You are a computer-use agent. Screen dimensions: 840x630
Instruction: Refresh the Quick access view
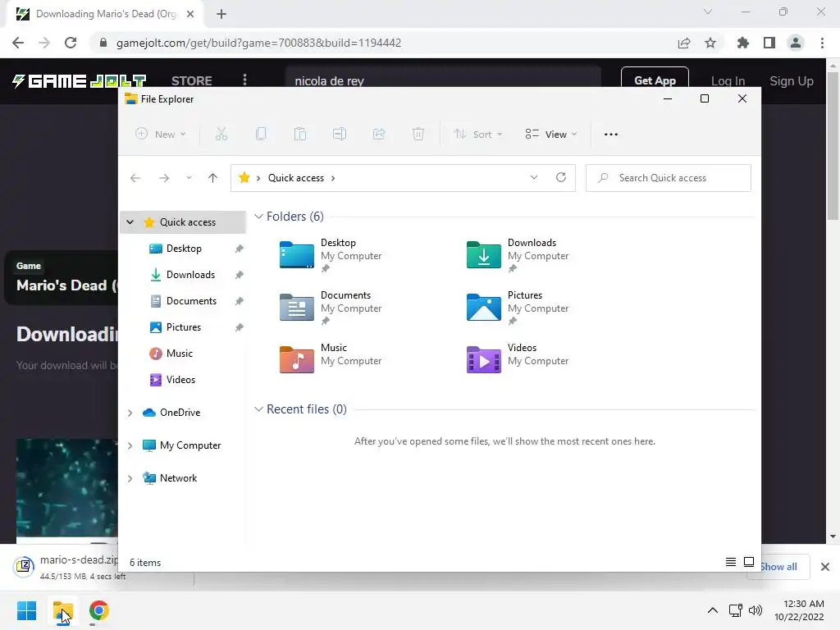click(561, 177)
